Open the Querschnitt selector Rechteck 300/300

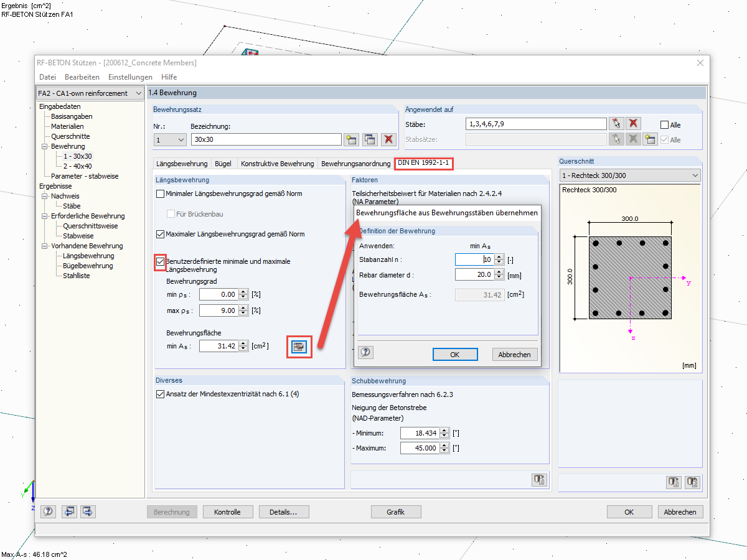[695, 175]
